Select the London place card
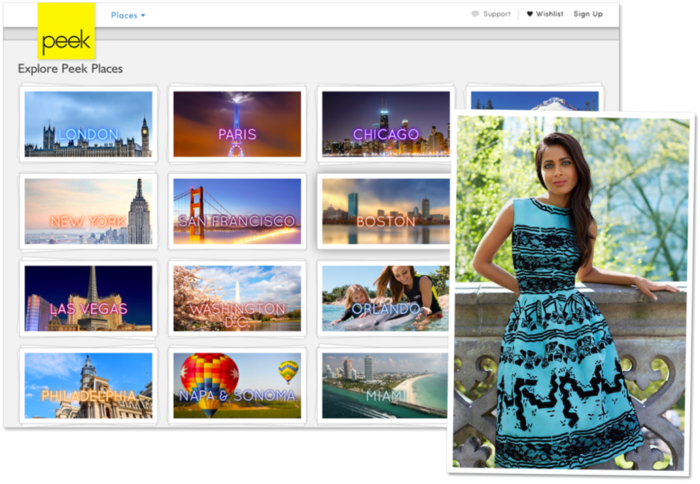Screen dimensions: 700x484 pos(88,124)
